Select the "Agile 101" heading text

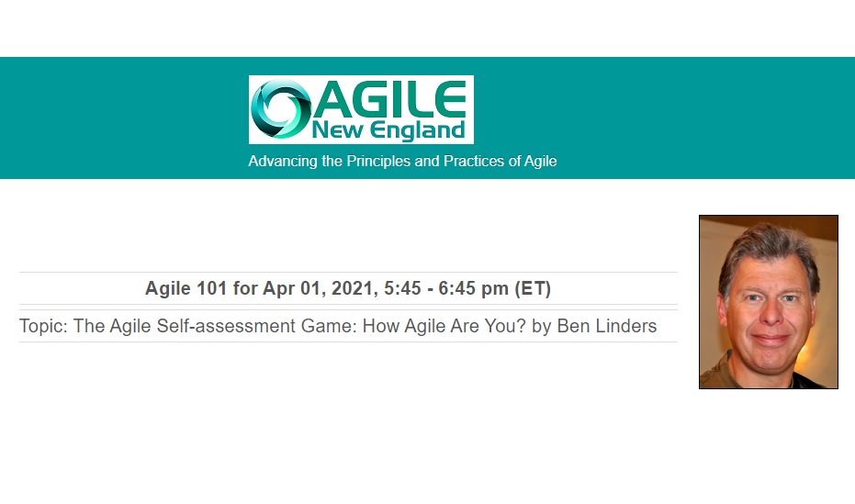(x=186, y=288)
